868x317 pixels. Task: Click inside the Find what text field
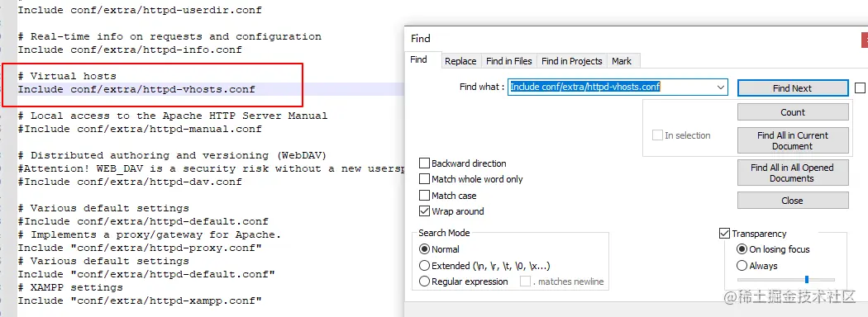(612, 87)
